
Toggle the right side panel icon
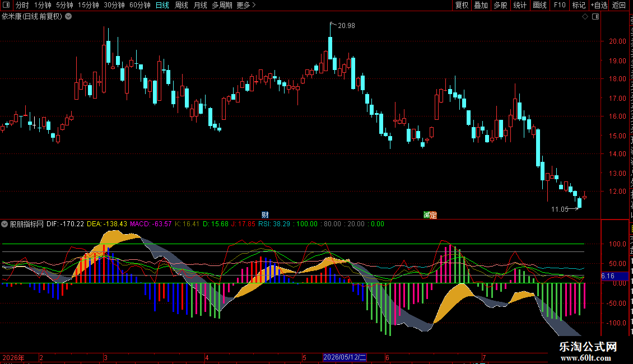[595, 17]
